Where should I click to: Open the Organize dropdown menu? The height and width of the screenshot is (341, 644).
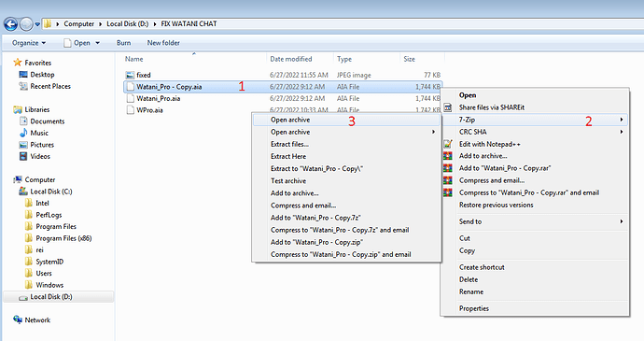29,43
